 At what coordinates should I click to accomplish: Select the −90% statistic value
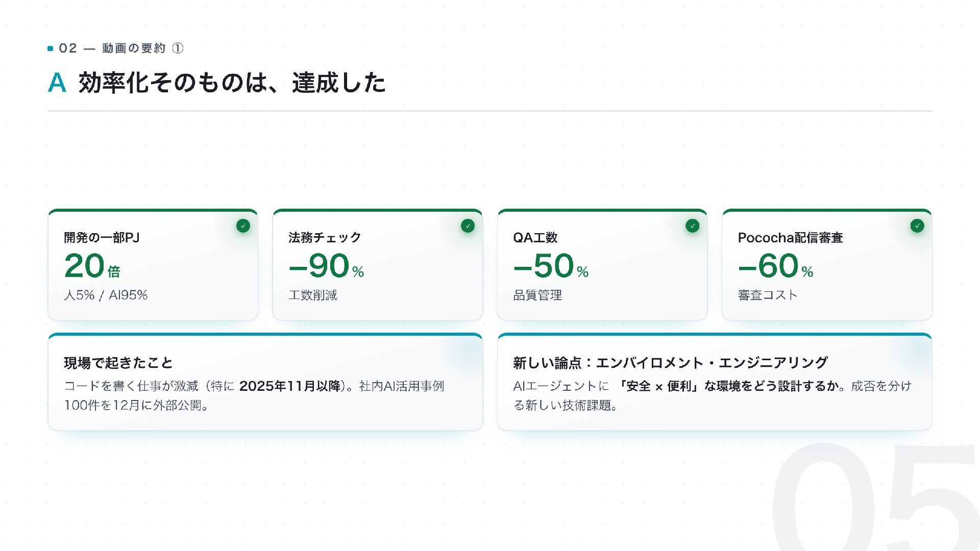click(x=326, y=266)
